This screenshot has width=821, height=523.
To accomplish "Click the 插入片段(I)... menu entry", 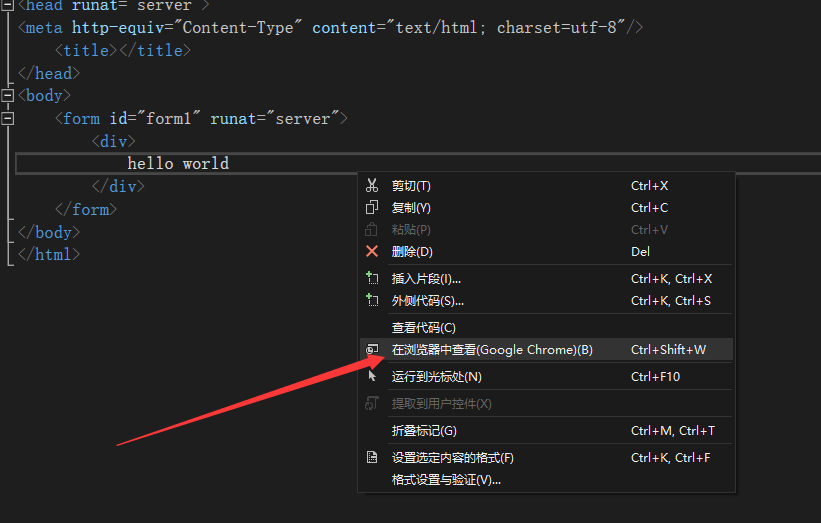I will [x=426, y=279].
